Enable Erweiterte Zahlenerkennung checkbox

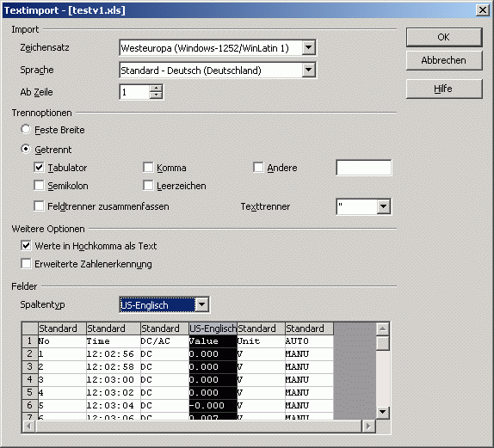coord(26,263)
